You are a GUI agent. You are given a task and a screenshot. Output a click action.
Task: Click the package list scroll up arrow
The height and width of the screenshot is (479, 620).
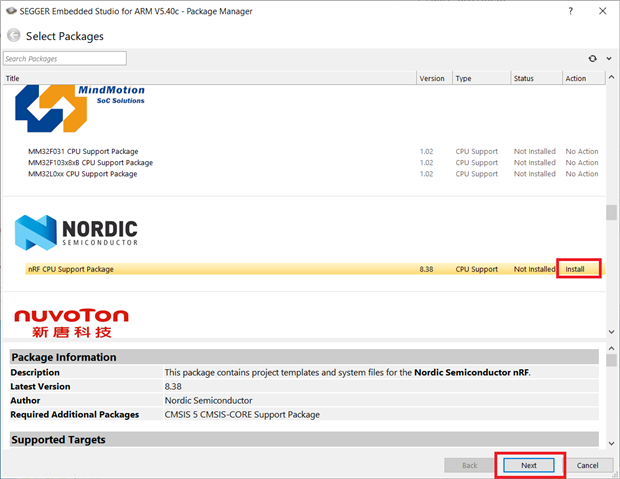[611, 77]
